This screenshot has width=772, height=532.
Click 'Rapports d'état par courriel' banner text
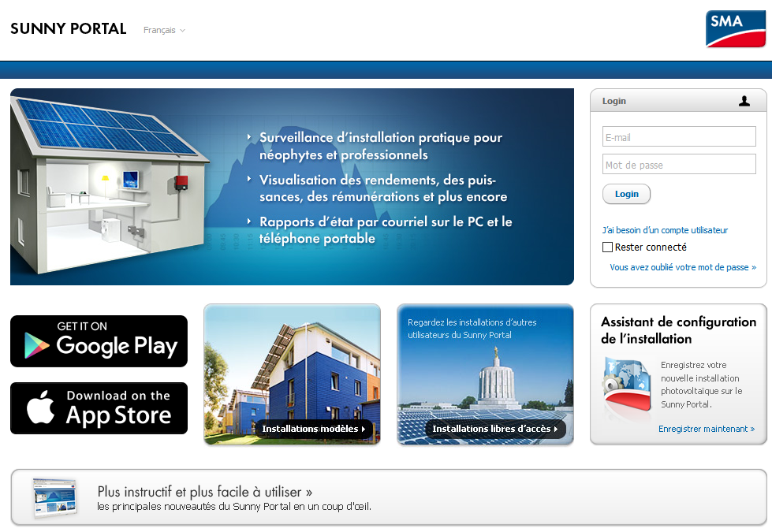[386, 230]
